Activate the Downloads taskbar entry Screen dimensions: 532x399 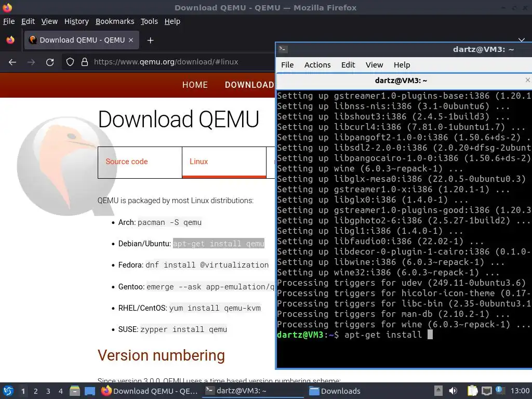[x=335, y=391]
